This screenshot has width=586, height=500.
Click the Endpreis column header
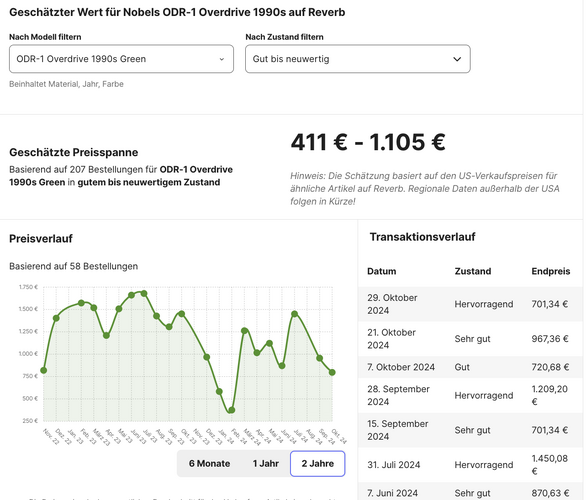pyautogui.click(x=550, y=271)
